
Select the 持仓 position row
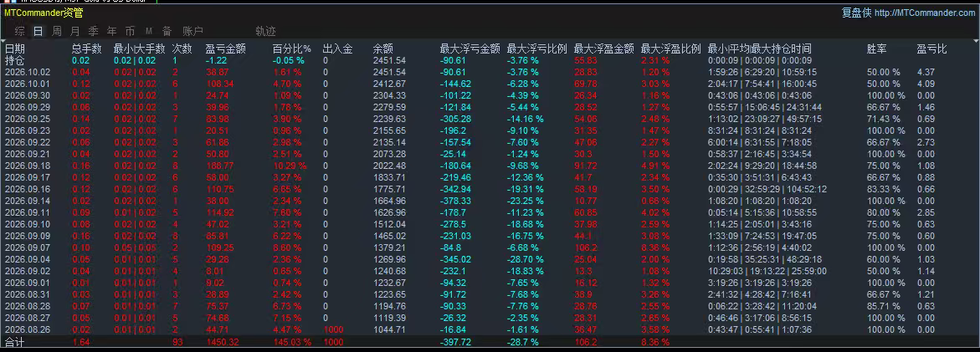[15, 60]
